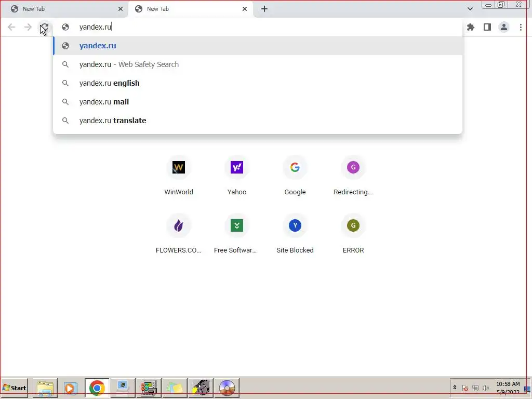Screen dimensions: 532x399
Task: Click the browser forward arrow
Action: [x=28, y=27]
